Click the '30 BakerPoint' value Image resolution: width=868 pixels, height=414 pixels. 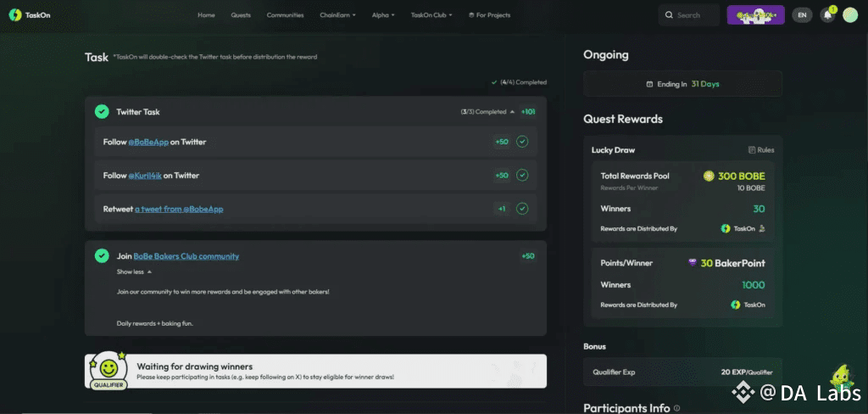point(733,263)
